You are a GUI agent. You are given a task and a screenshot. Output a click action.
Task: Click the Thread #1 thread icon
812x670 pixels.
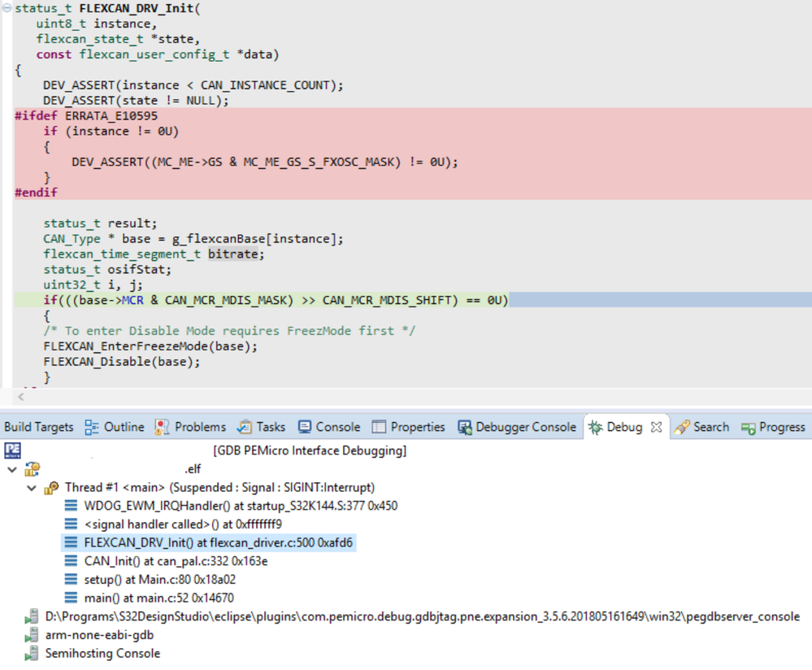click(51, 488)
